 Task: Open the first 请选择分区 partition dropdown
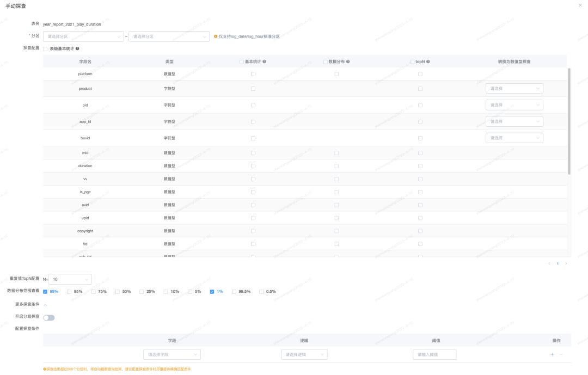tap(84, 36)
